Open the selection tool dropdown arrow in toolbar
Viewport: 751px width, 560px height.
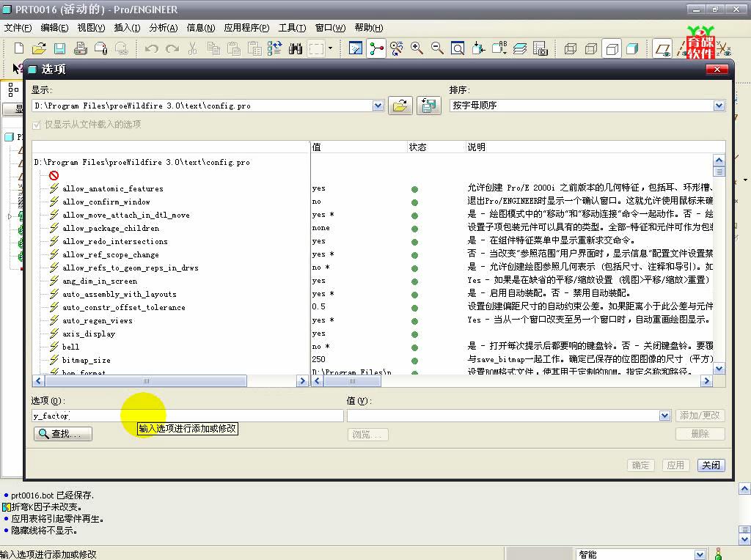point(331,48)
